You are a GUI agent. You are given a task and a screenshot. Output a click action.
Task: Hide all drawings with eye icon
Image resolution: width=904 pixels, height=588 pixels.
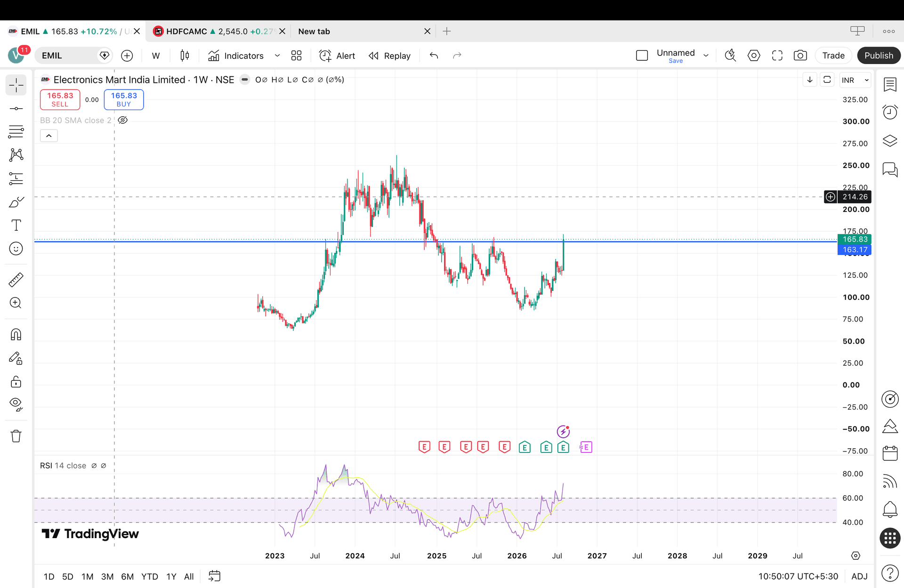16,404
